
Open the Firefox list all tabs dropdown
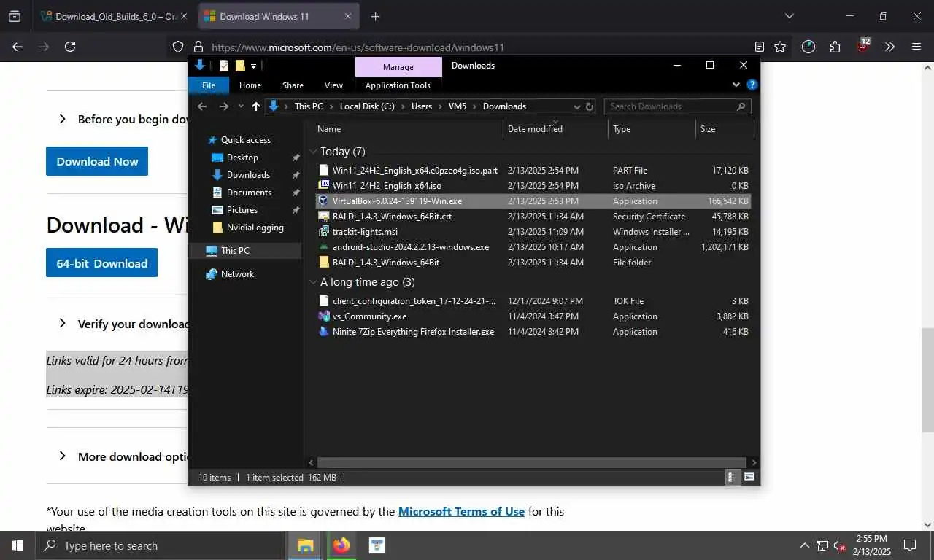coord(789,16)
